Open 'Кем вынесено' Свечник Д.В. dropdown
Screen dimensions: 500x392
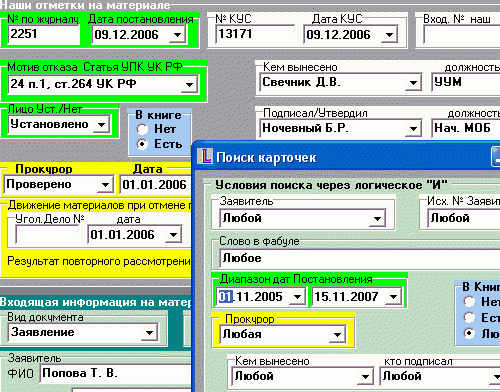click(413, 82)
